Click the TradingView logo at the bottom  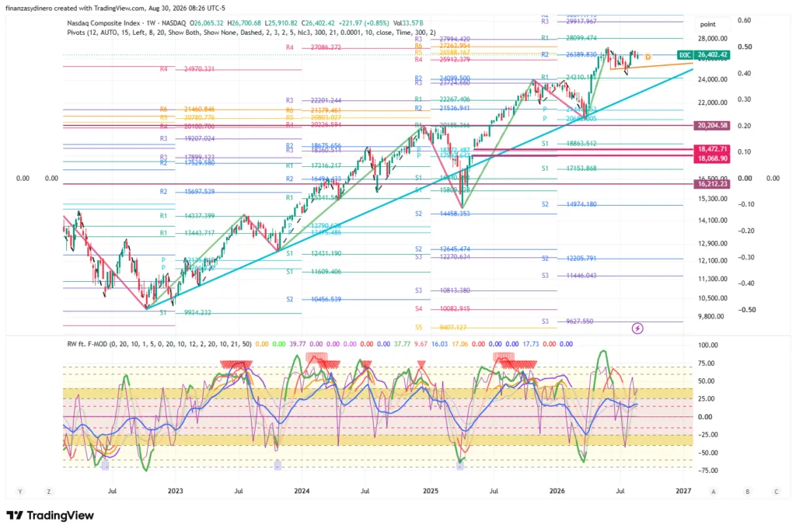click(51, 515)
